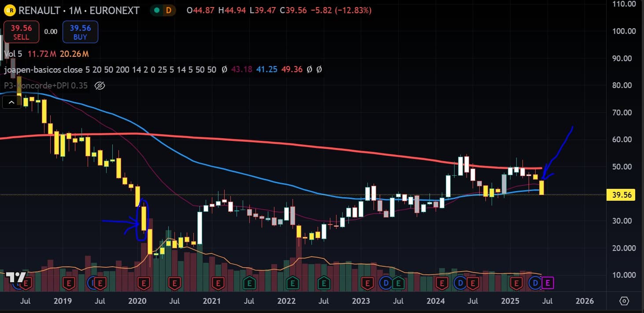Click the 2019 time axis label
The image size is (644, 313).
point(63,301)
